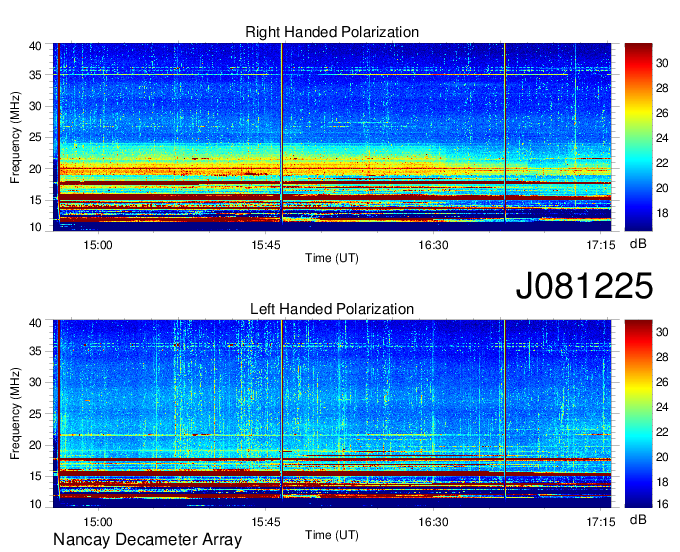Click "Frequency (MHz)" axis label of Left Handed plot
Viewport: 680px width, 552px height.
15,414
